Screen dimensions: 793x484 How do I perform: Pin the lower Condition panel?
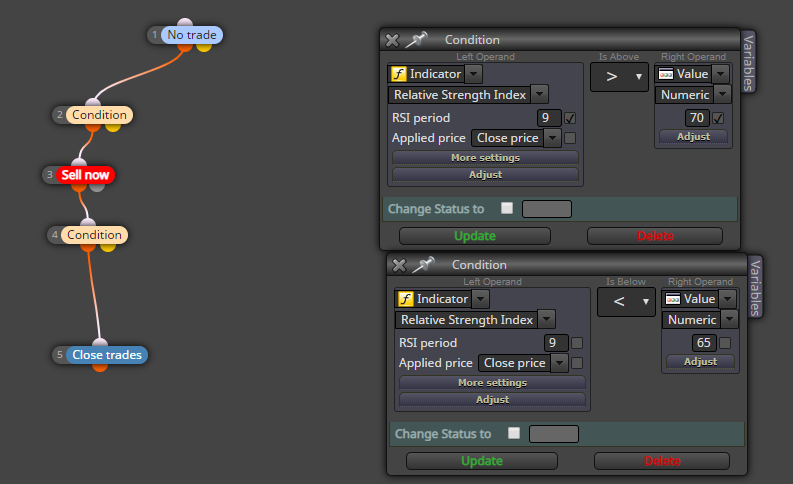pyautogui.click(x=424, y=265)
